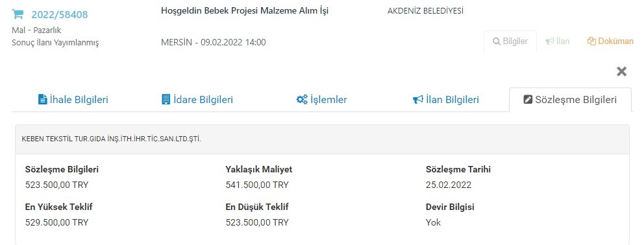Open the İdare Bilgileri tab
644x245 pixels.
[x=197, y=100]
